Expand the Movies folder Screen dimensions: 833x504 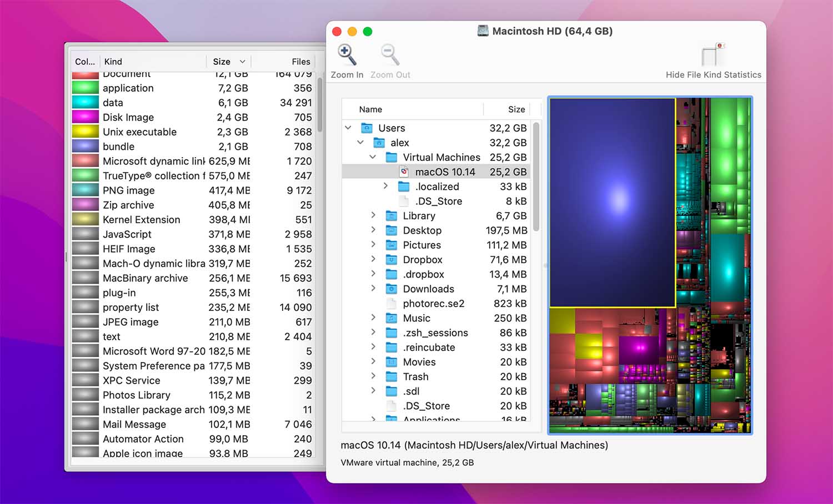pyautogui.click(x=373, y=361)
